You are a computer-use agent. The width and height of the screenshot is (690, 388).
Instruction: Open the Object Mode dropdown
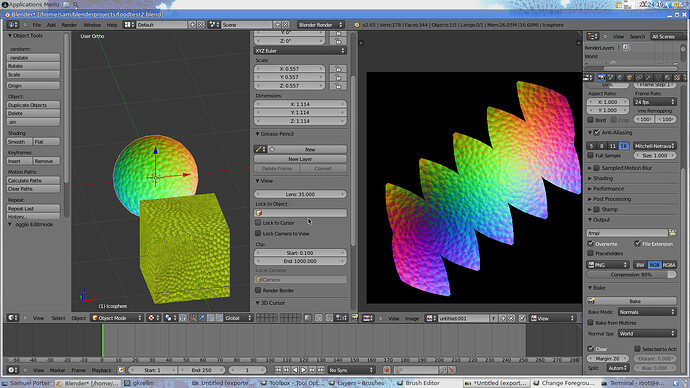click(117, 318)
